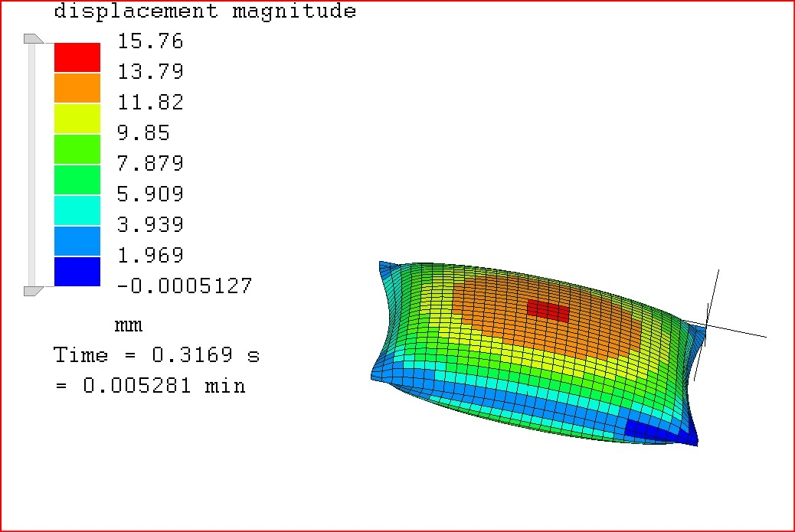Click the bottom legend range handle
The image size is (795, 532).
tap(33, 290)
